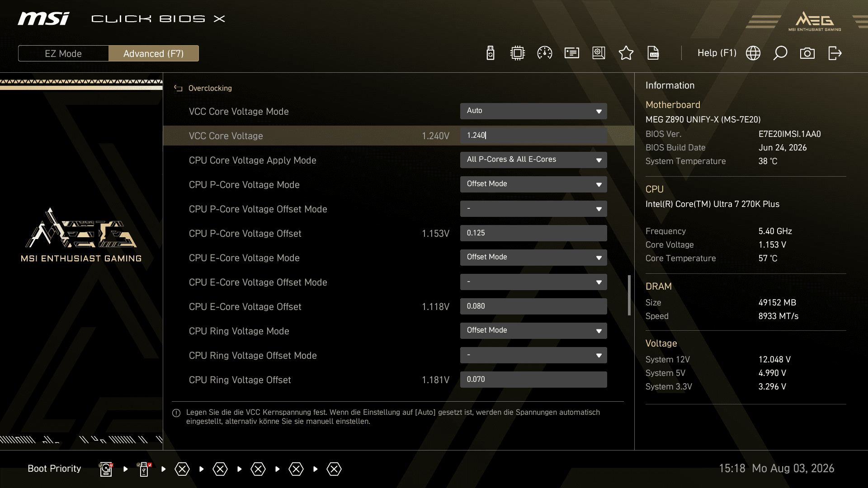Switch to Advanced (F7) tab
The image size is (868, 488).
click(154, 53)
